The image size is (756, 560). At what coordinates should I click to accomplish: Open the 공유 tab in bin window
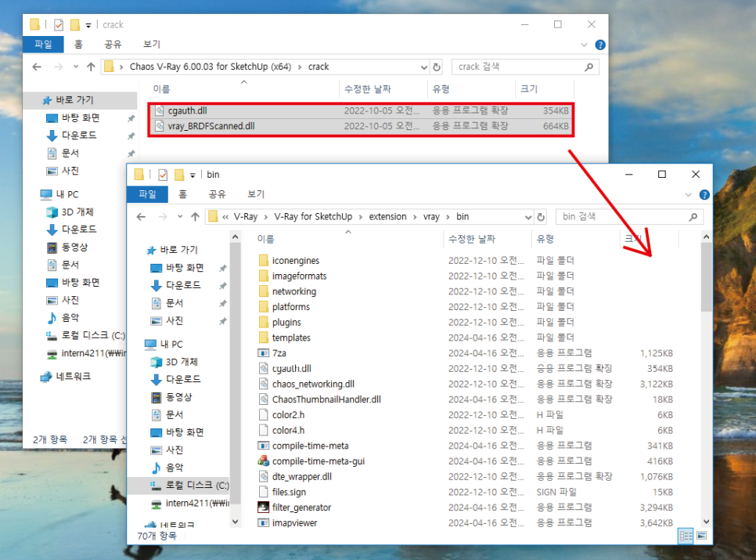pos(217,194)
